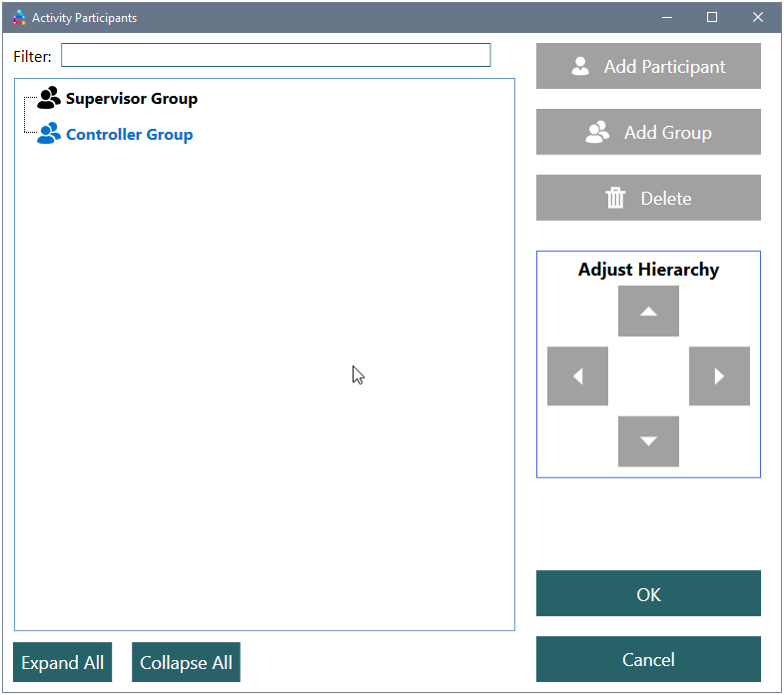The height and width of the screenshot is (695, 784).
Task: Confirm the dialog with OK
Action: click(648, 594)
